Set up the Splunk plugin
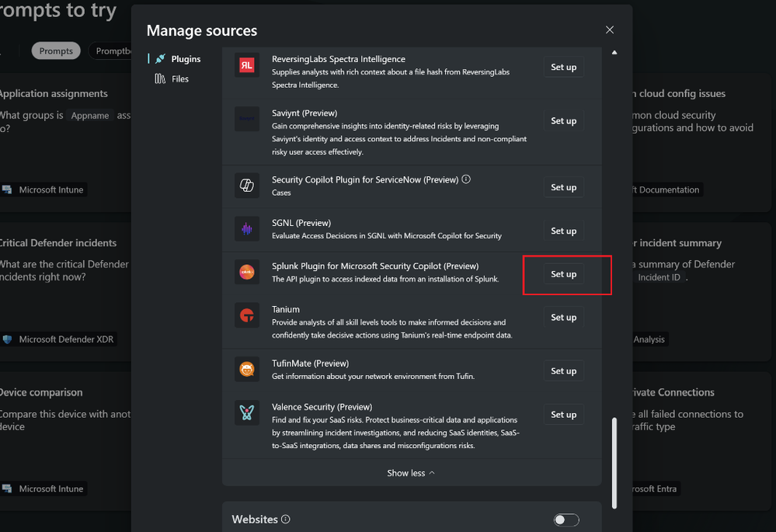 [564, 273]
